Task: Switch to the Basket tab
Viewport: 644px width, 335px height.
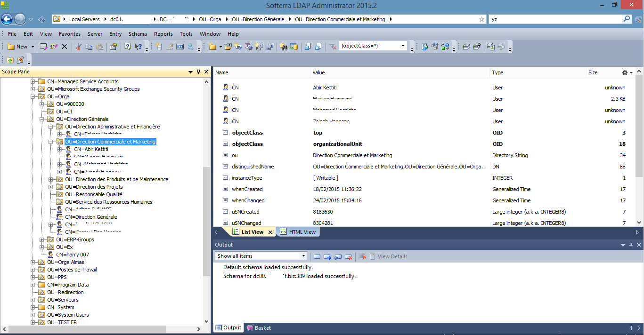Action: point(259,328)
